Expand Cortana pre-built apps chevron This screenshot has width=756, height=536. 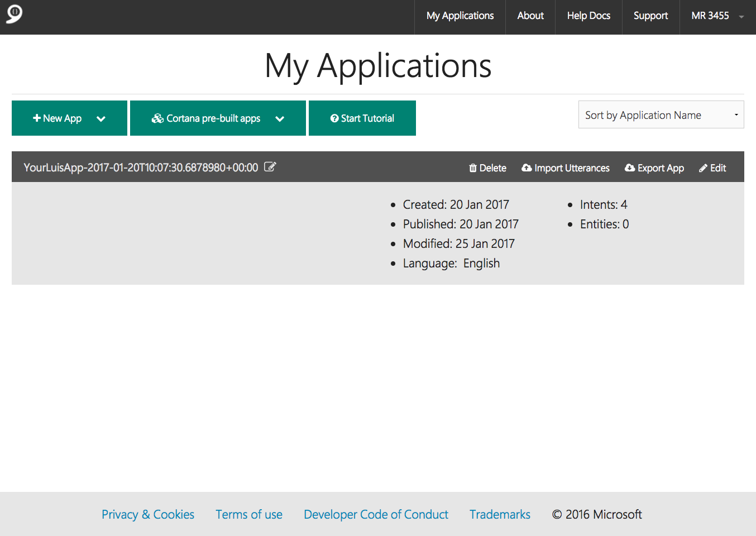(280, 118)
